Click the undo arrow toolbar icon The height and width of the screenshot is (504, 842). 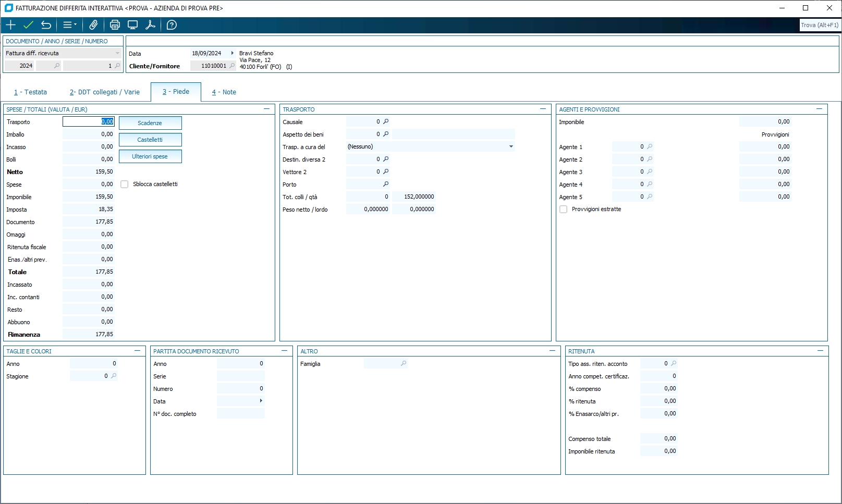click(x=46, y=25)
